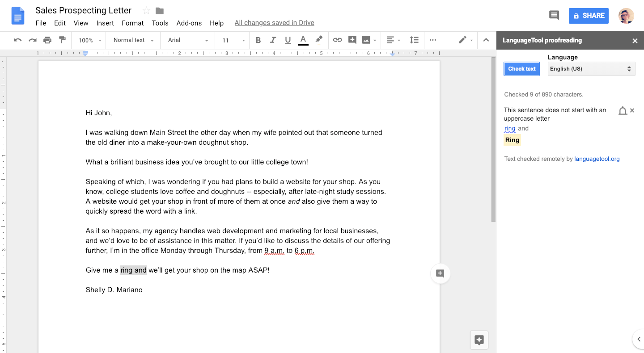Open the Insert link tool

pos(337,40)
